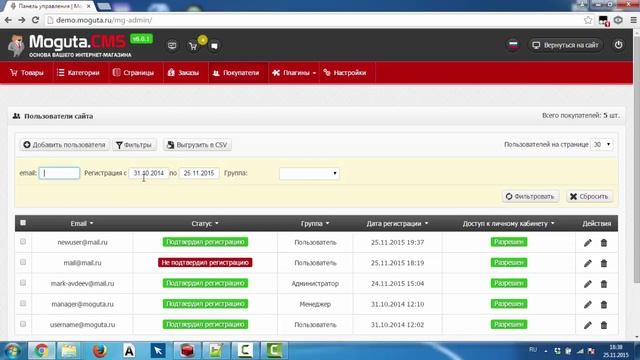Screen dimensions: 640x360
Task: Open the comments chat bubble icon
Action: (214, 46)
